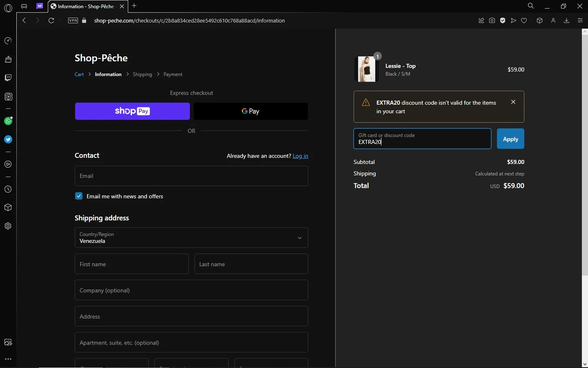
Task: Focus the Company (optional) field
Action: coord(192,290)
